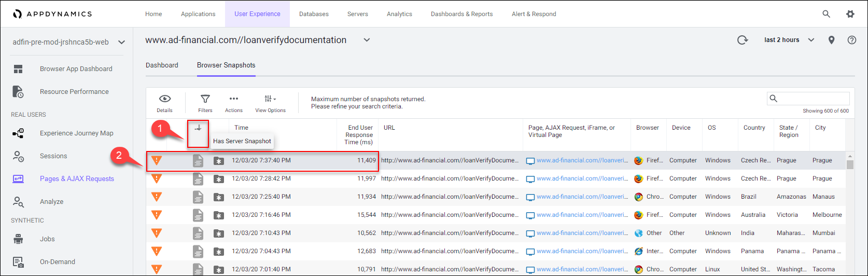Click the Has Server Snapshot column icon
The image size is (868, 276).
pyautogui.click(x=198, y=128)
